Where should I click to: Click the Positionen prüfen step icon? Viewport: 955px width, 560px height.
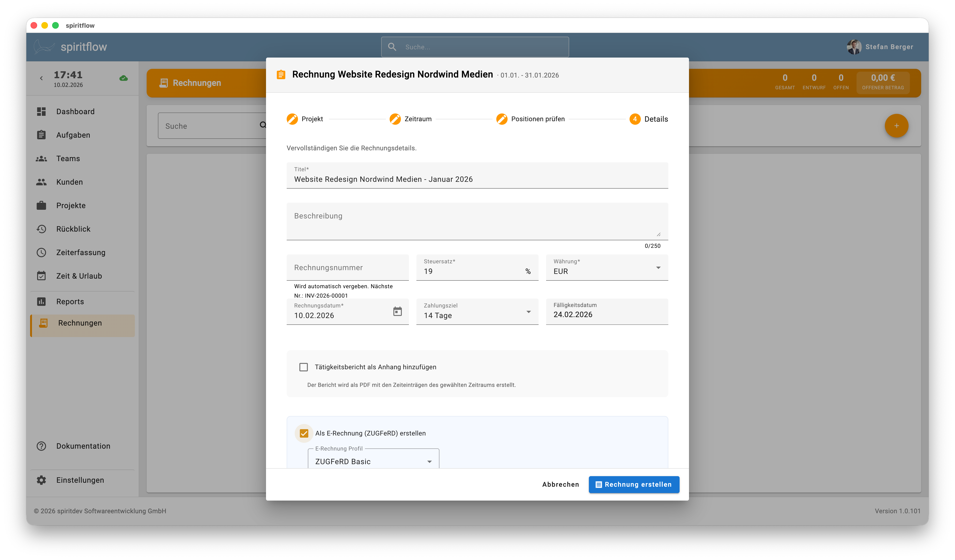tap(501, 119)
